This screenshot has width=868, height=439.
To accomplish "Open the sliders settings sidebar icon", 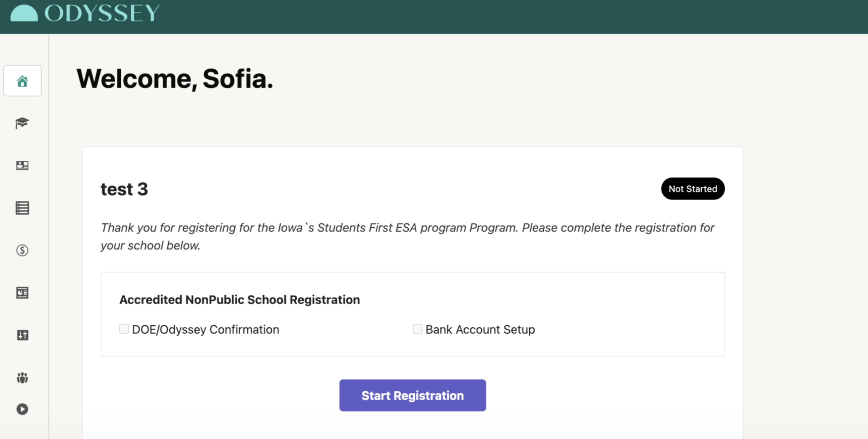I will (22, 335).
